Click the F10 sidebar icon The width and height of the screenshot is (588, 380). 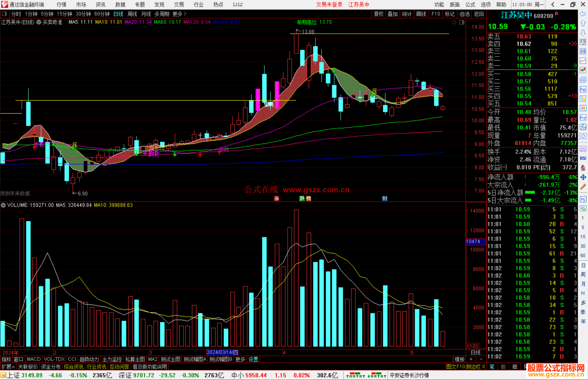click(583, 89)
